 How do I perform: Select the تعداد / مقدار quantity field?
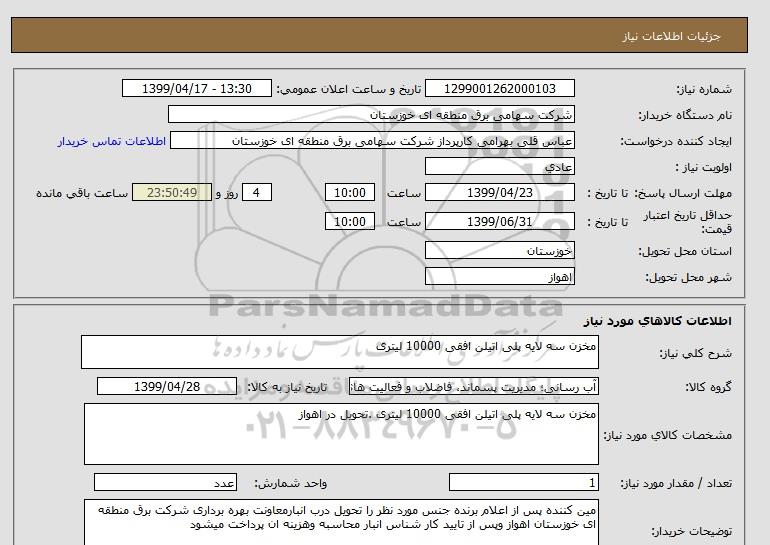[x=524, y=482]
